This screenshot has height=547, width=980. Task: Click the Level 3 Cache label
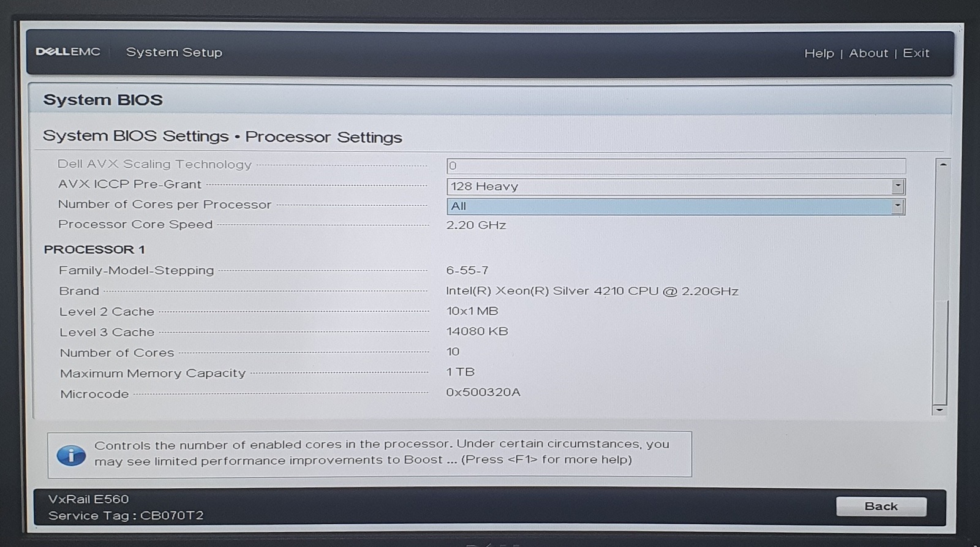click(107, 332)
